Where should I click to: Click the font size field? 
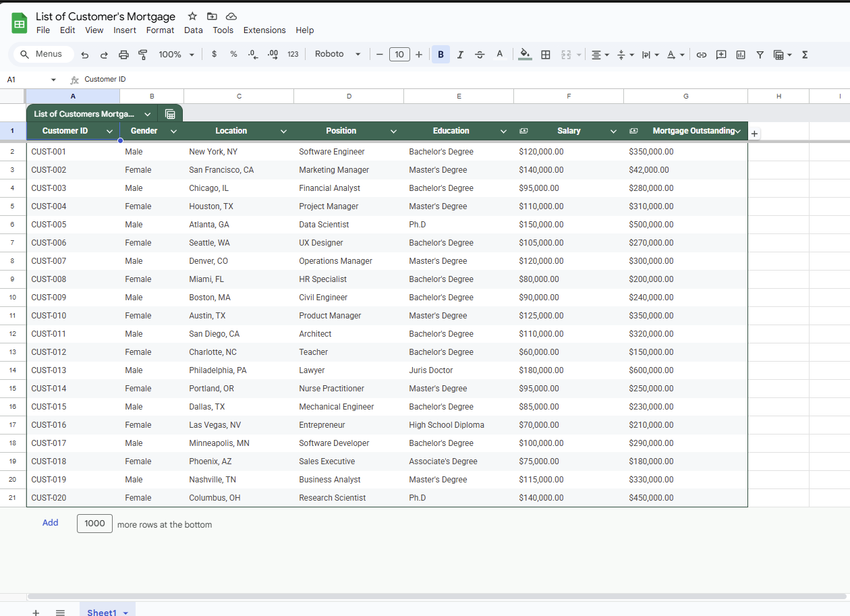click(399, 55)
